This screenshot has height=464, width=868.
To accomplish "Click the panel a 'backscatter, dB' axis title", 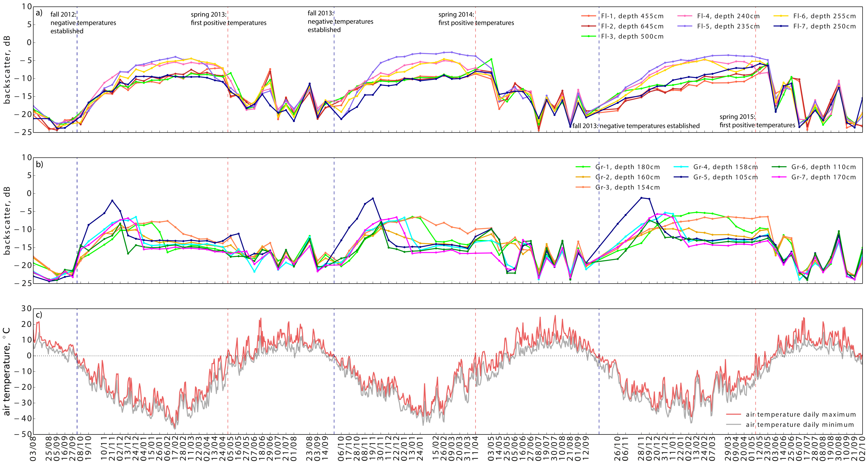I will [x=7, y=70].
